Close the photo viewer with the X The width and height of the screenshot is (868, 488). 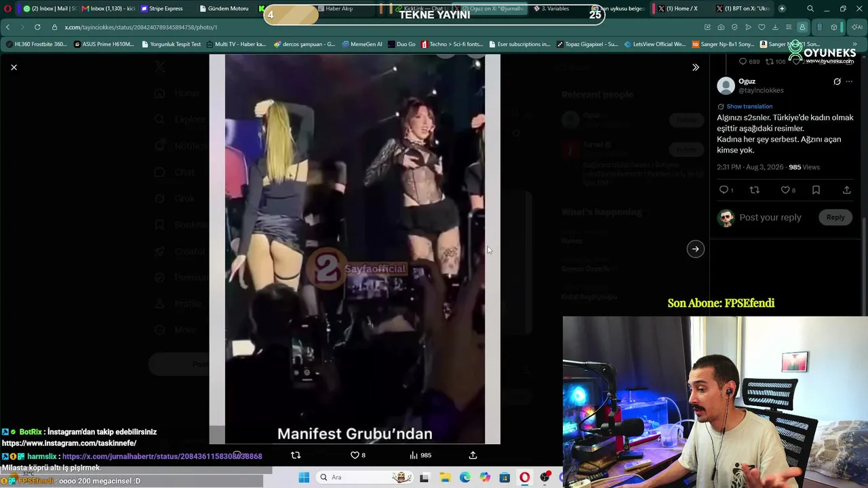click(x=14, y=67)
